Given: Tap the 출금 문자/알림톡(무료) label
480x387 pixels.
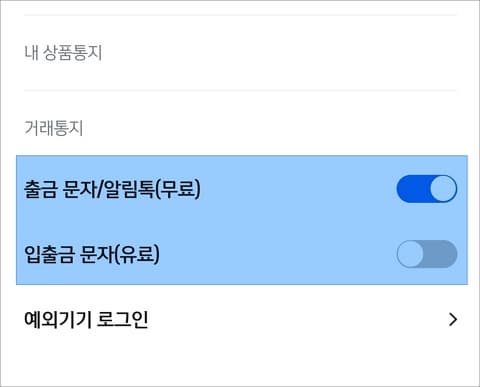Looking at the screenshot, I should point(112,189).
